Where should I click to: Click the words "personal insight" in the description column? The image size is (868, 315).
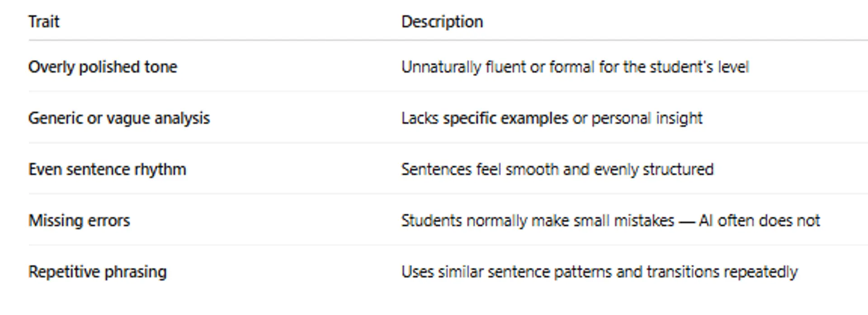[x=647, y=118]
